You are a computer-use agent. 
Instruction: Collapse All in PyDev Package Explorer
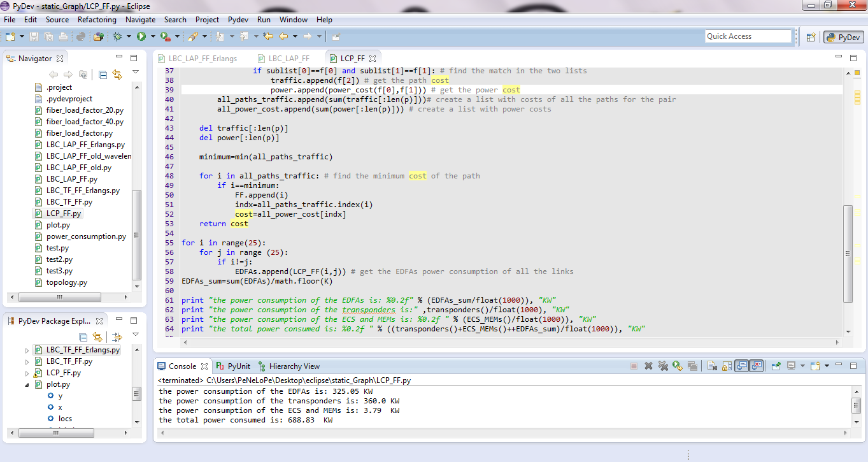coord(83,337)
